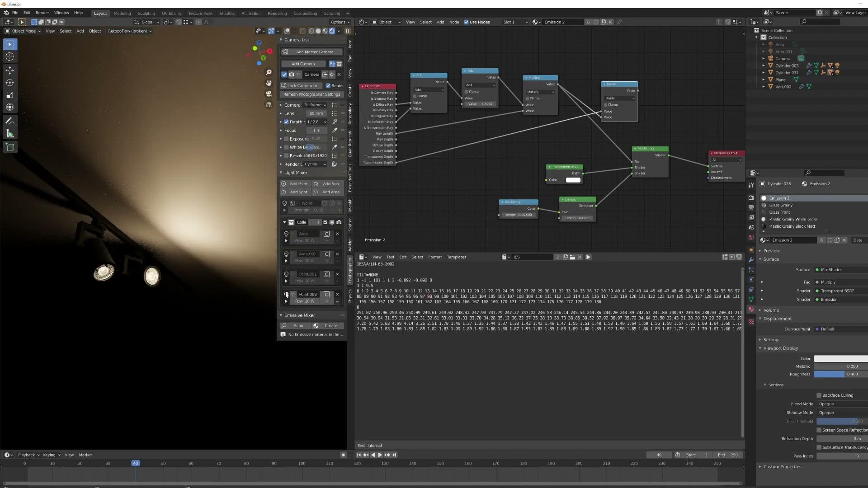Image resolution: width=868 pixels, height=488 pixels.
Task: Enable Screen Space Refraction checkbox
Action: [x=819, y=430]
